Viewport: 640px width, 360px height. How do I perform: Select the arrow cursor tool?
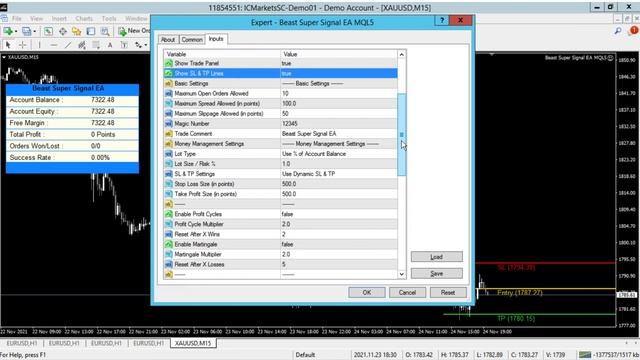pyautogui.click(x=8, y=45)
